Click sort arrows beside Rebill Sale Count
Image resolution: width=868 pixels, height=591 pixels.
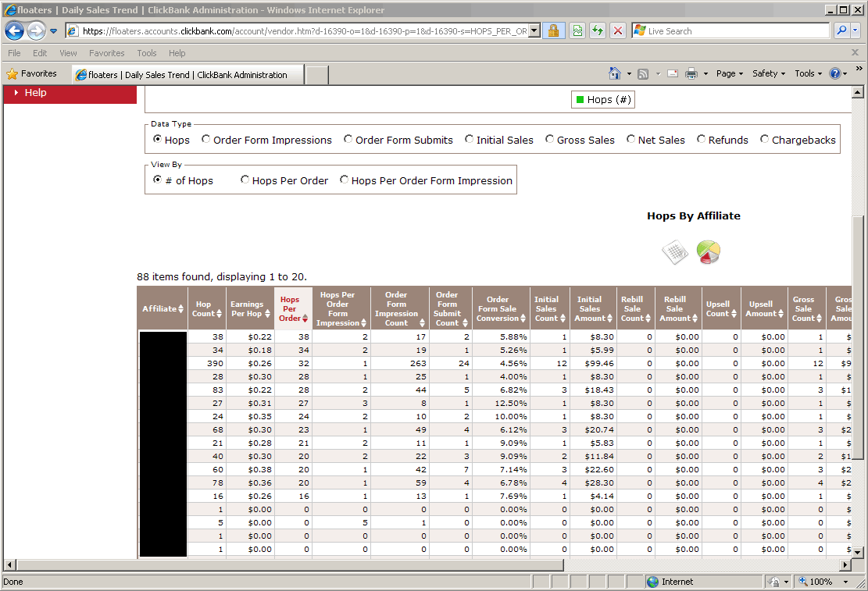[648, 319]
